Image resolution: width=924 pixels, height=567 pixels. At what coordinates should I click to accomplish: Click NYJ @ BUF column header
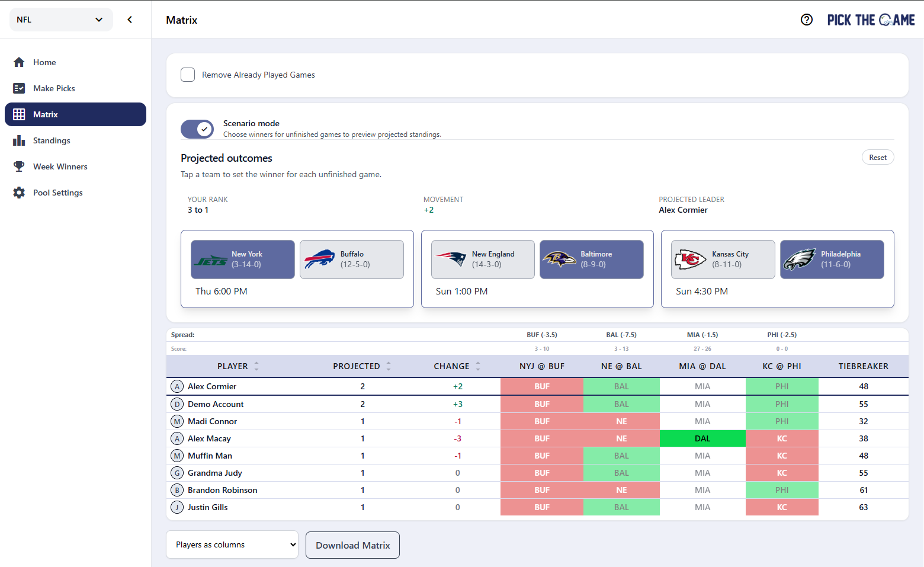542,366
